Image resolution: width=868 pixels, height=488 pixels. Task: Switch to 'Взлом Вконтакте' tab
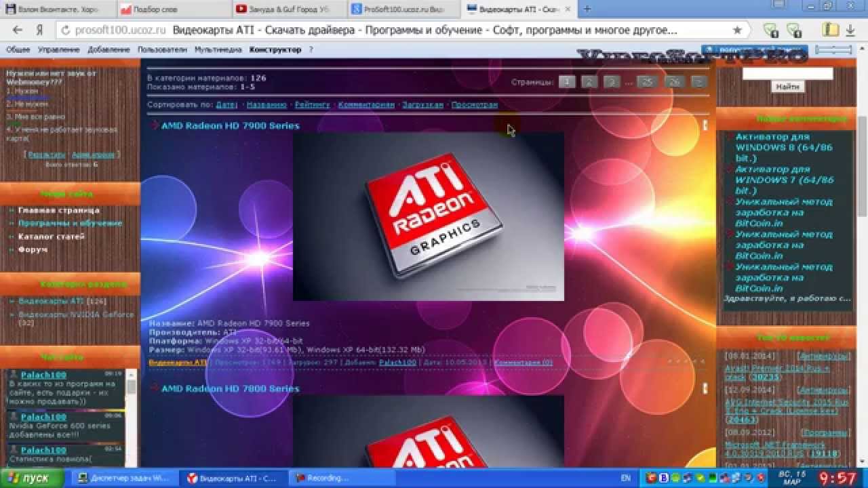58,9
